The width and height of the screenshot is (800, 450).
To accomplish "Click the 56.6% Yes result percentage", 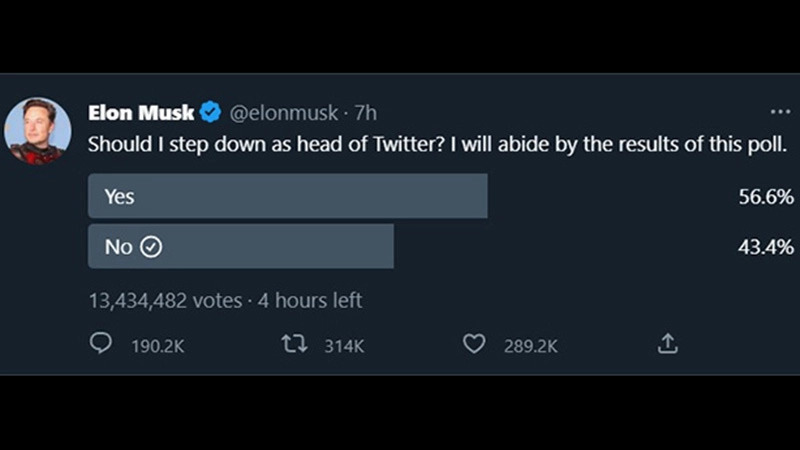I will tap(766, 197).
